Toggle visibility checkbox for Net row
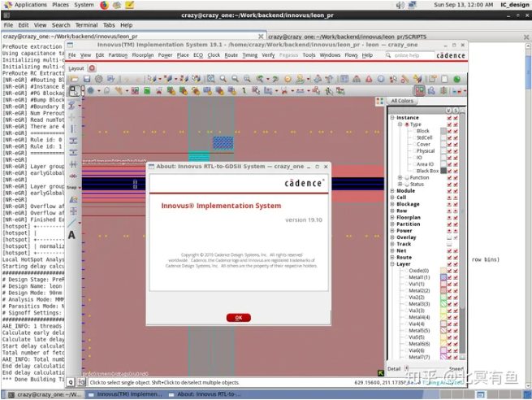The width and height of the screenshot is (532, 400). point(449,251)
